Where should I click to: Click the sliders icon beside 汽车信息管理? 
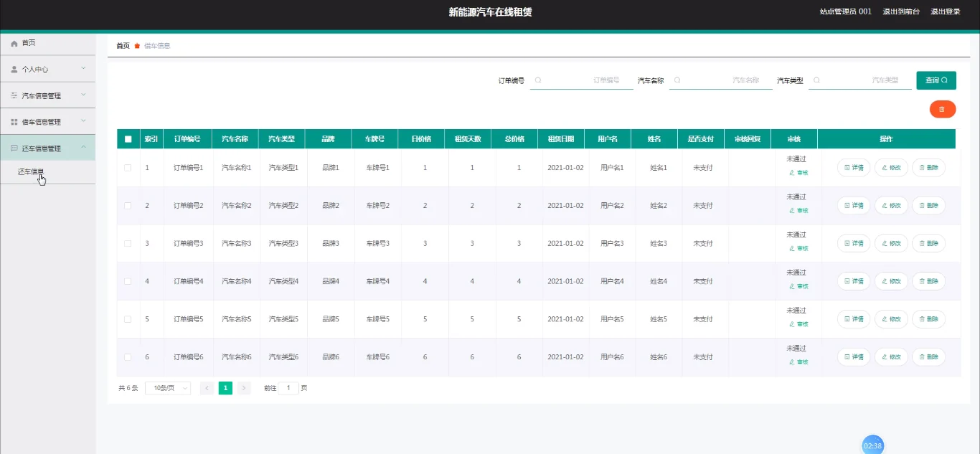pyautogui.click(x=14, y=95)
